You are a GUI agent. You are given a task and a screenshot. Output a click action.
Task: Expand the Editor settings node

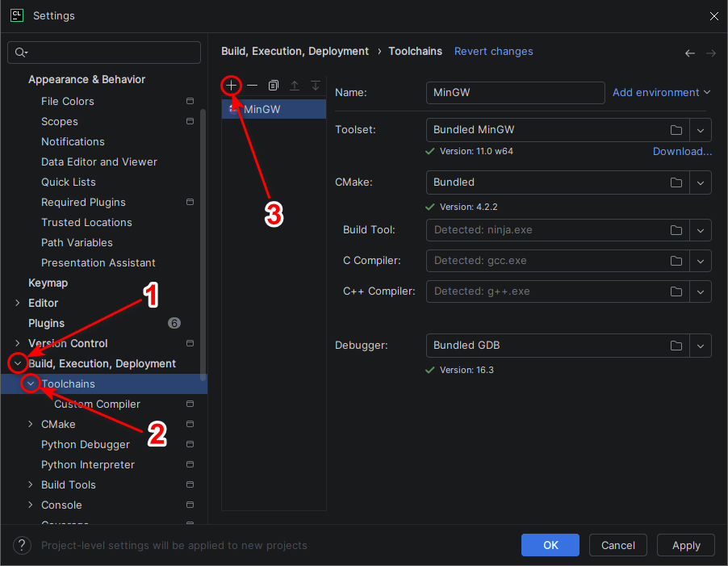pyautogui.click(x=18, y=303)
